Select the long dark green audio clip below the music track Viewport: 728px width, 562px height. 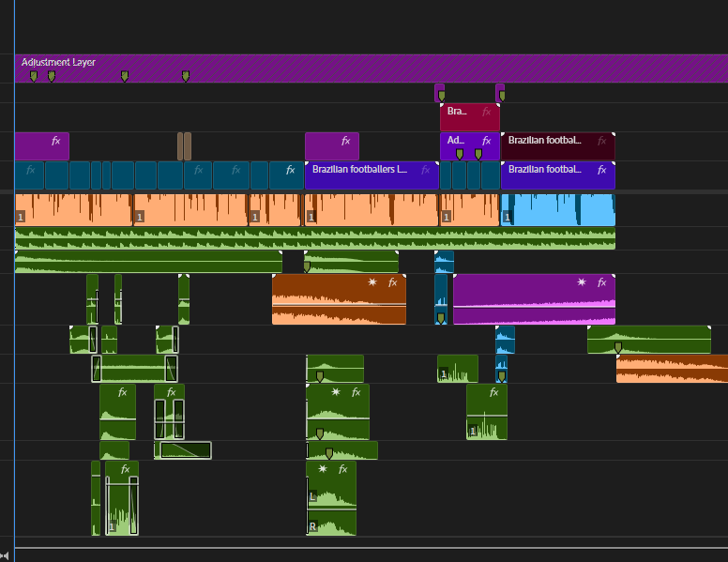pos(148,262)
